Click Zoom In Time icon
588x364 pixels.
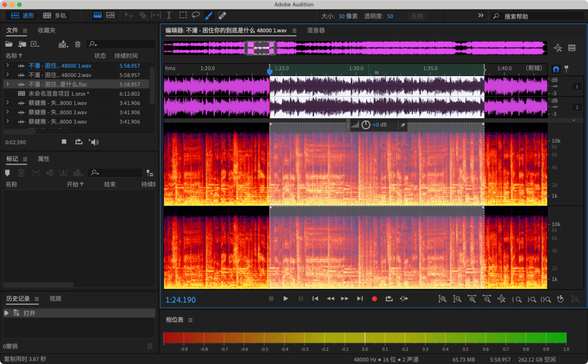[472, 299]
